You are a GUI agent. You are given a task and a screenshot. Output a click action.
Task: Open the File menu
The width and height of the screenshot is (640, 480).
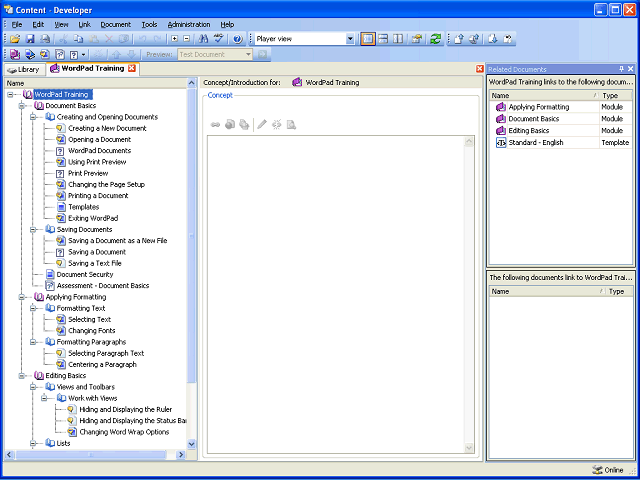coord(17,24)
